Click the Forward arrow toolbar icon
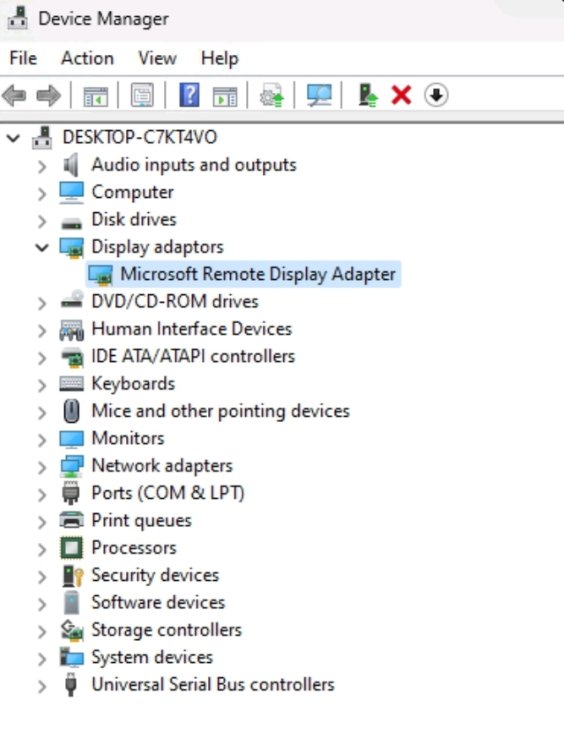The width and height of the screenshot is (564, 750). [x=48, y=95]
